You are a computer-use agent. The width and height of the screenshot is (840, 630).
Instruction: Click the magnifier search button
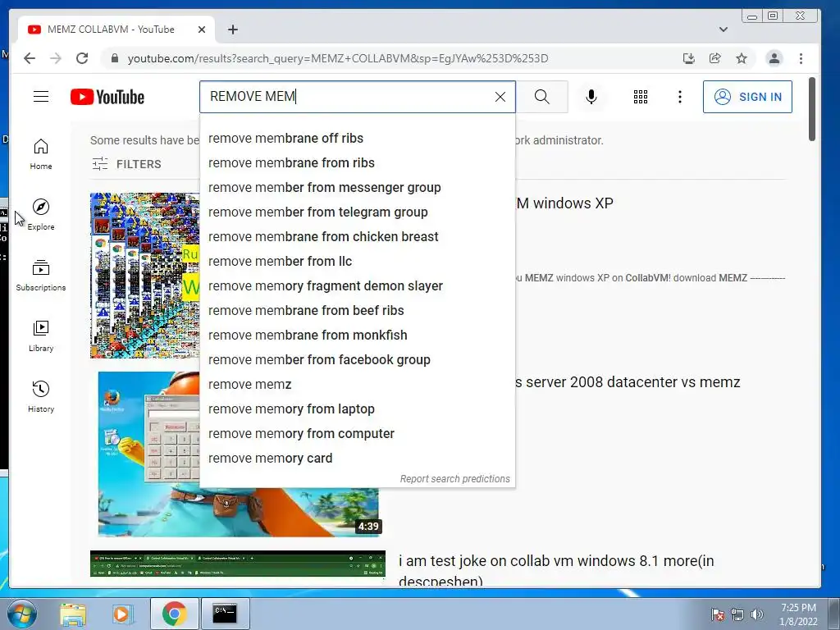tap(541, 97)
